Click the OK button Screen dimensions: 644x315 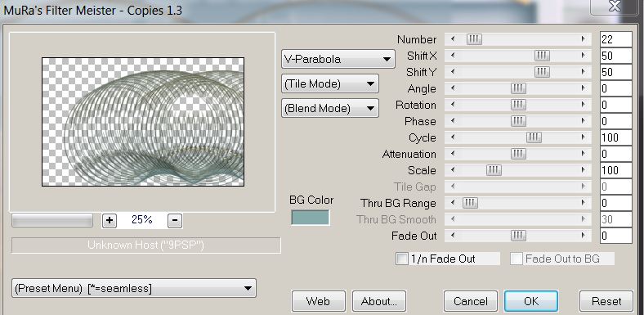(531, 301)
